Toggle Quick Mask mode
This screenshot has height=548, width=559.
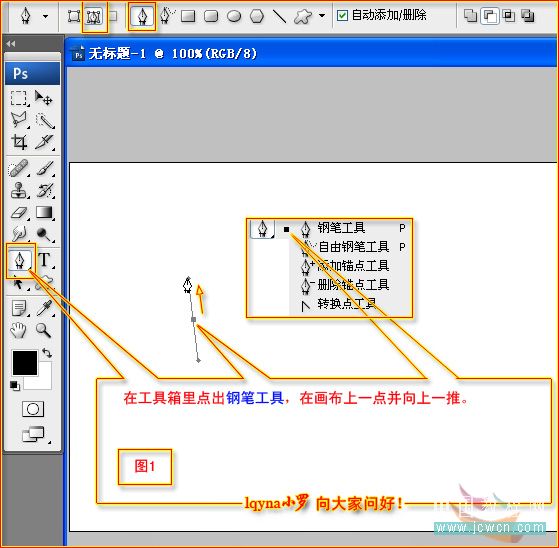coord(33,409)
